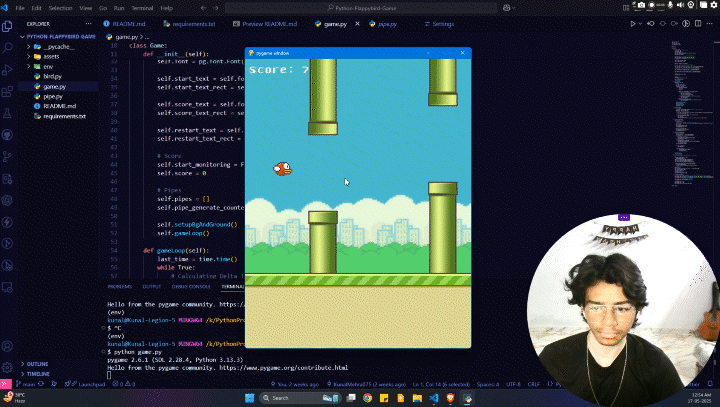Switch to OUTPUT panel tab
Image resolution: width=720 pixels, height=407 pixels.
coord(152,287)
